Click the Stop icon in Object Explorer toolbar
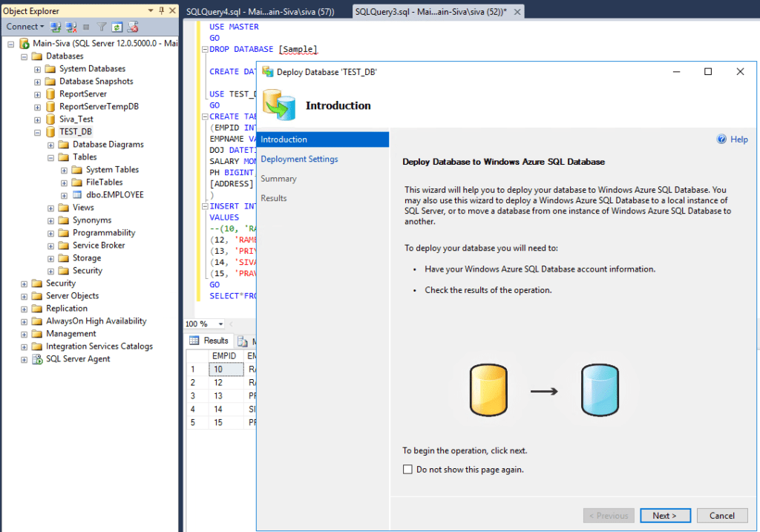The image size is (760, 532). click(86, 27)
